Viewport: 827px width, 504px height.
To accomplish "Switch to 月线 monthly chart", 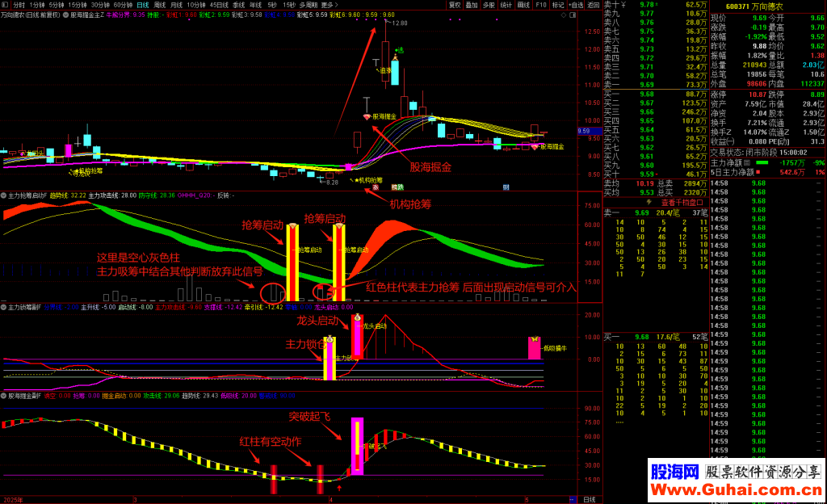I will point(176,5).
